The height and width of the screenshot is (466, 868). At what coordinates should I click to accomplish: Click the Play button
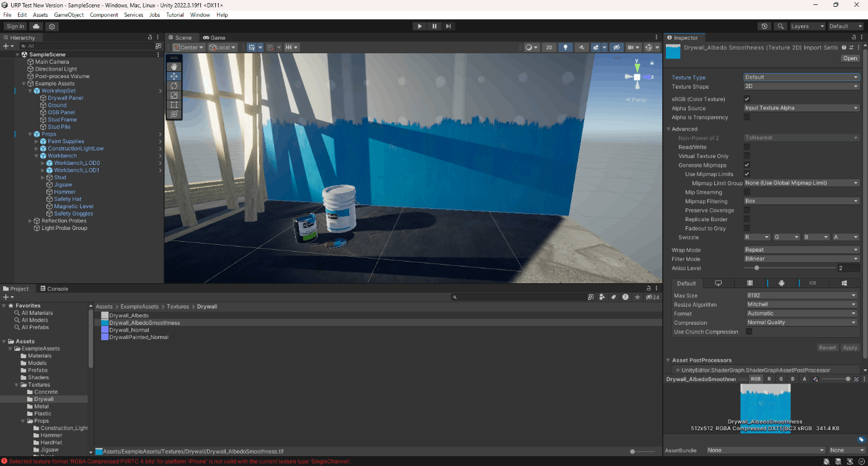click(420, 26)
